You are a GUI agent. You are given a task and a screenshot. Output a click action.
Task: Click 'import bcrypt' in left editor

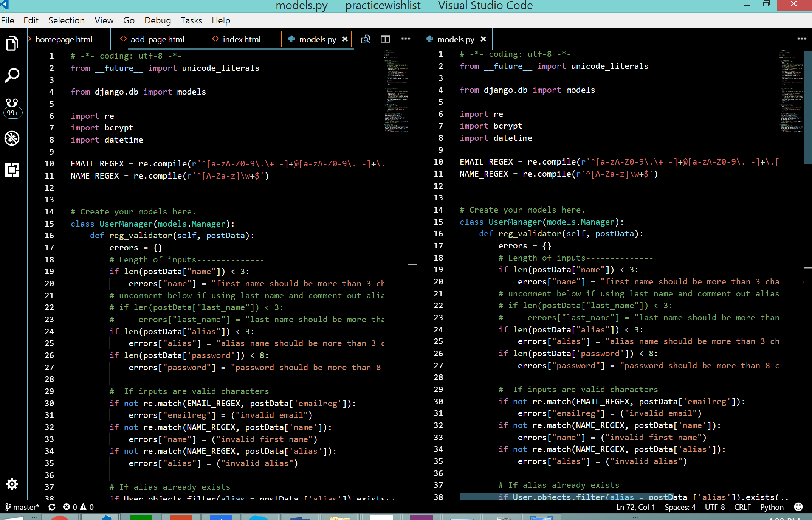tap(102, 128)
